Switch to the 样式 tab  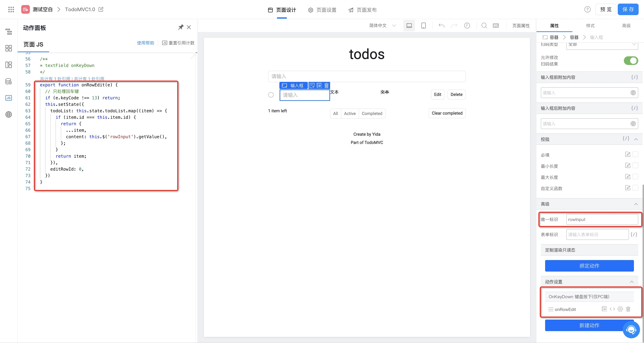(590, 26)
